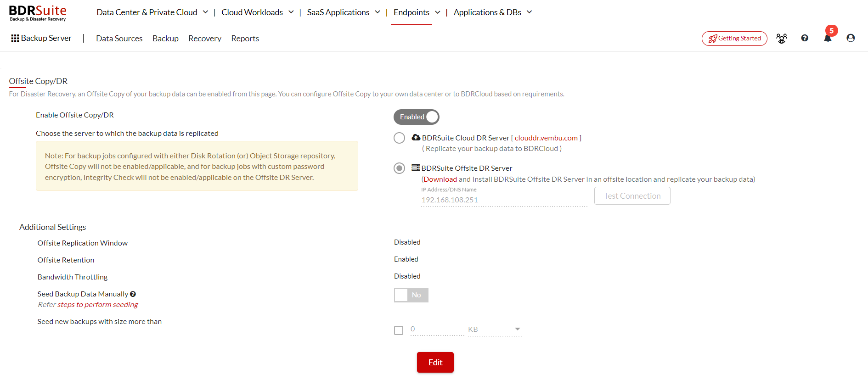Click the Offsite Replication Window label
This screenshot has width=868, height=391.
coord(83,243)
